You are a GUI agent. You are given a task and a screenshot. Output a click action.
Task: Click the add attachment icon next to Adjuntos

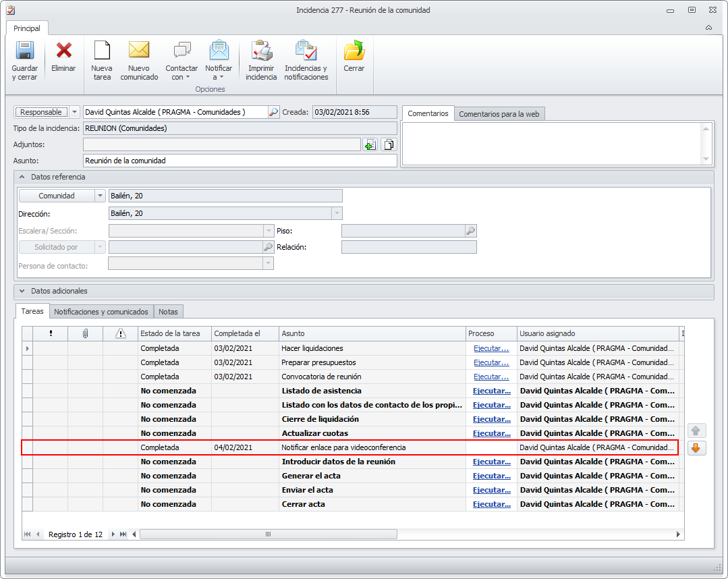click(370, 144)
